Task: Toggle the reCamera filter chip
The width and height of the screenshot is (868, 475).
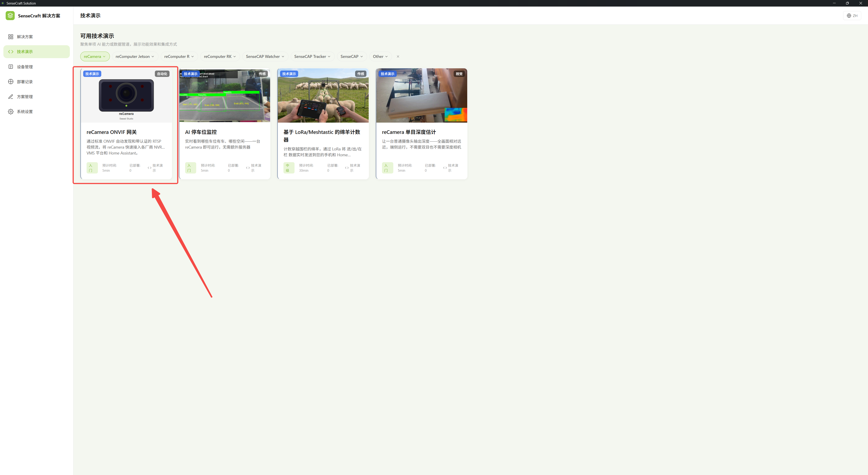Action: pos(95,57)
